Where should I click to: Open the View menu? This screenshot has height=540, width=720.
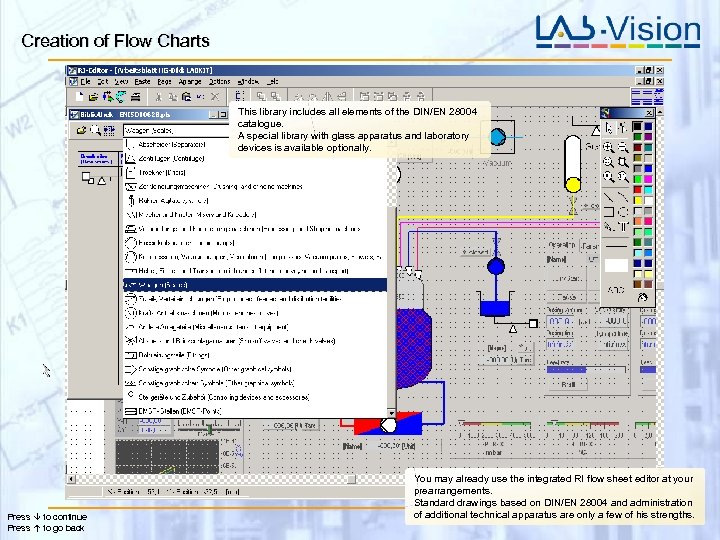point(121,81)
